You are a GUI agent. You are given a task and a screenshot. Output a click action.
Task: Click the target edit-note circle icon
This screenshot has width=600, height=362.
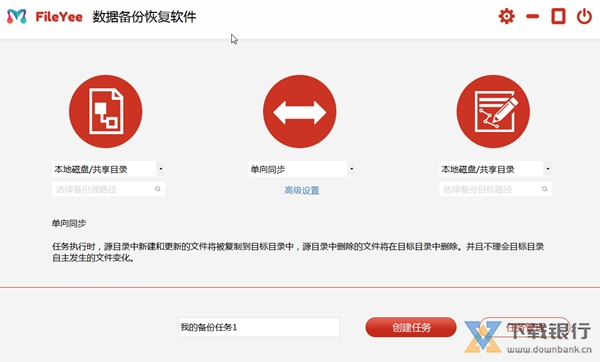pos(493,111)
